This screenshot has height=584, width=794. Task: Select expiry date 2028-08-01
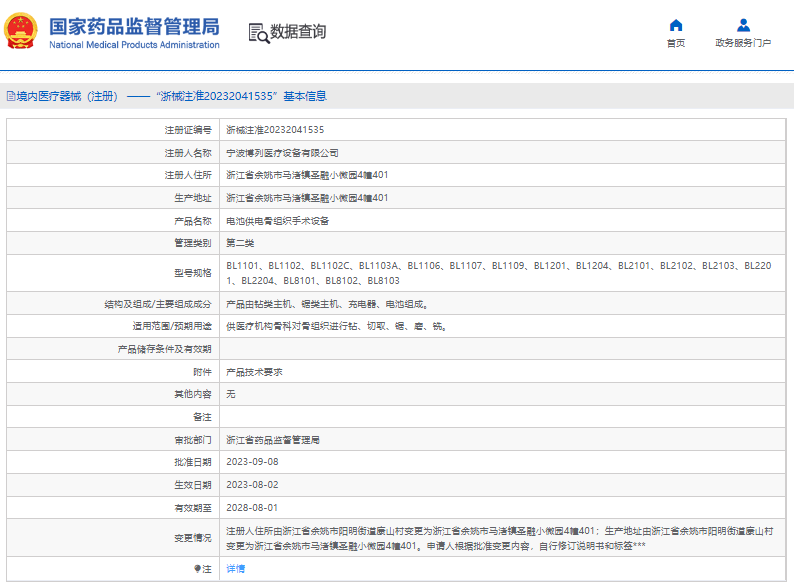pyautogui.click(x=252, y=508)
